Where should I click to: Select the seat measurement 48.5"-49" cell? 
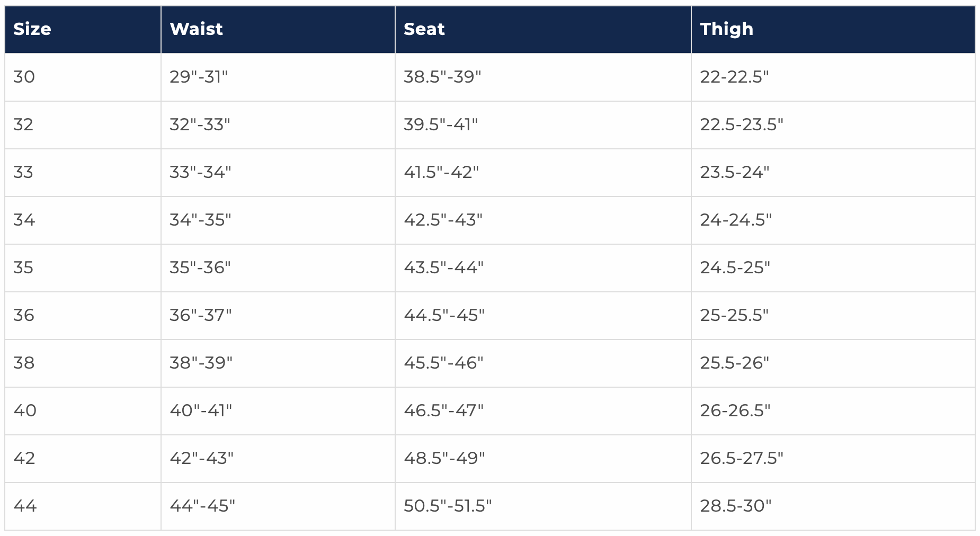[444, 459]
